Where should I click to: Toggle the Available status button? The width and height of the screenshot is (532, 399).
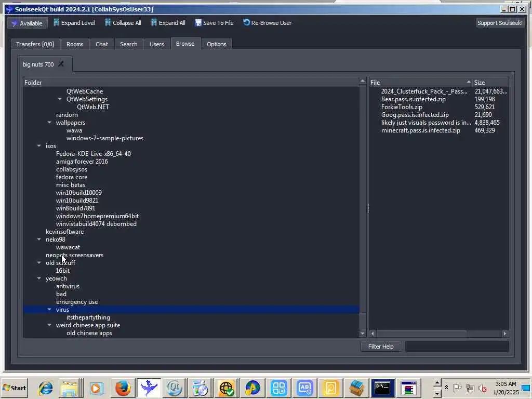pyautogui.click(x=28, y=23)
